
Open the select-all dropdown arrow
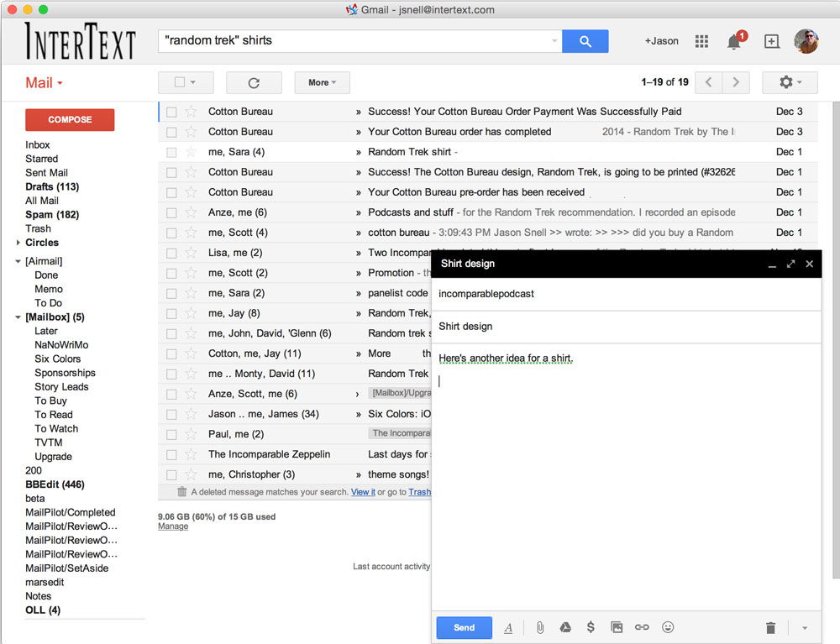pos(193,82)
